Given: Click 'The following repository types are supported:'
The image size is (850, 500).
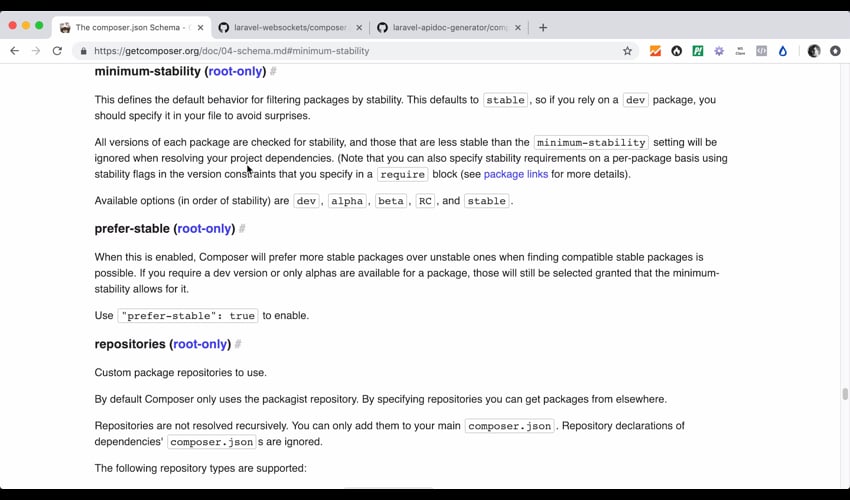Looking at the screenshot, I should pyautogui.click(x=201, y=468).
